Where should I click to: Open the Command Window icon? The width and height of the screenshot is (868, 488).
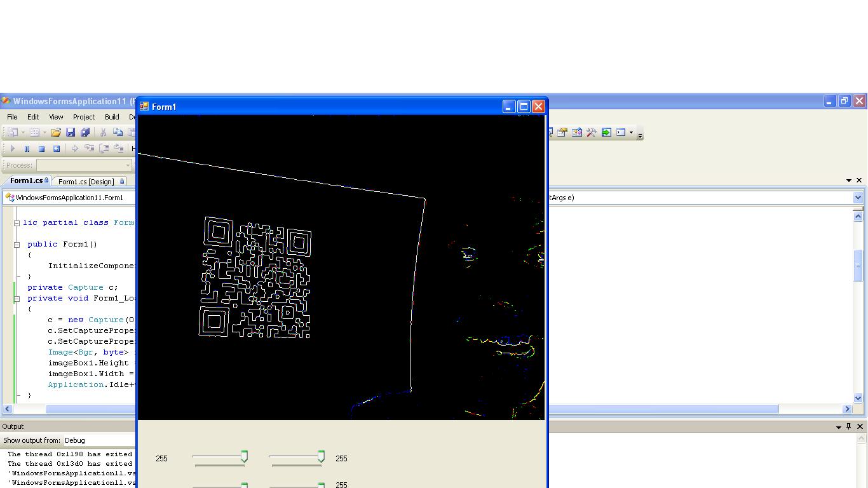[621, 132]
